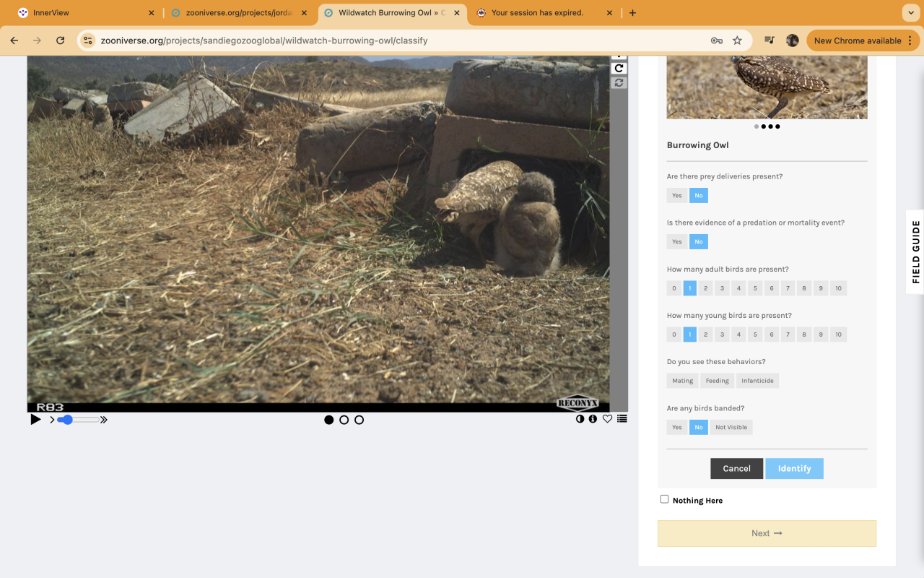
Task: Go back in browser history
Action: point(14,40)
